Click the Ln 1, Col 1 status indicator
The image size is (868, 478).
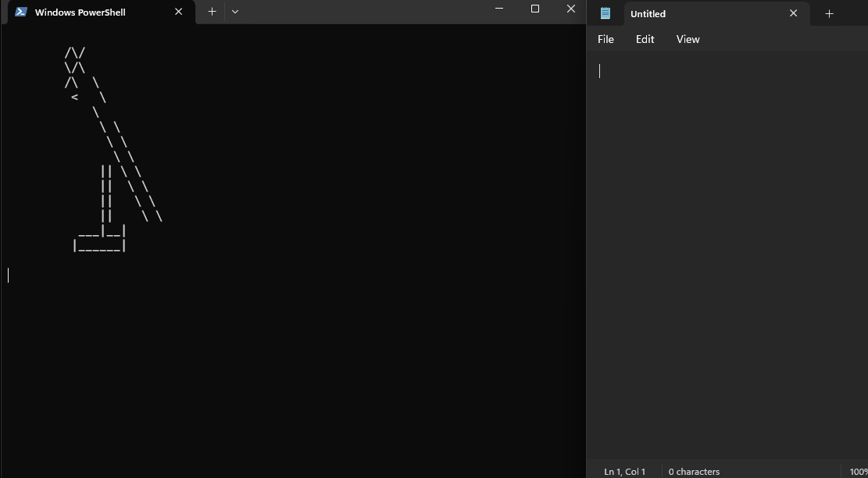click(x=625, y=471)
